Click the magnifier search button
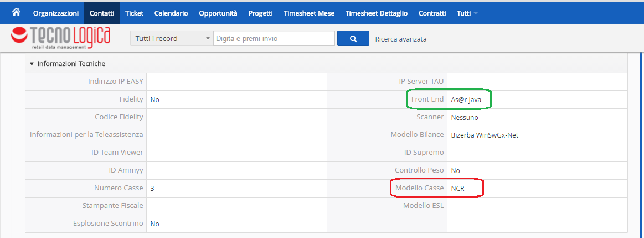 click(353, 39)
